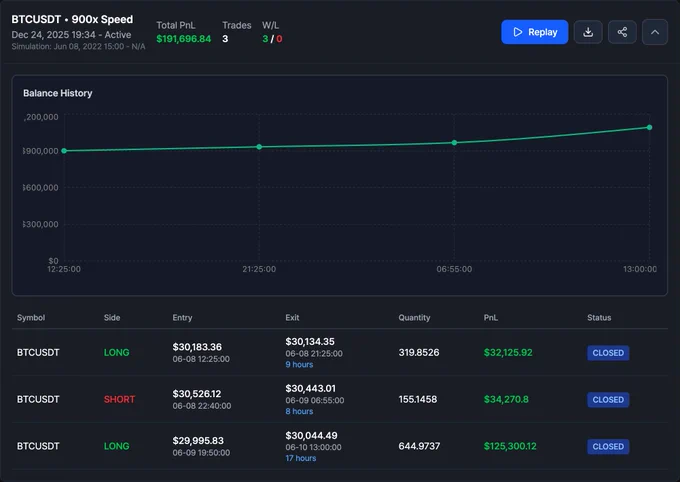680x482 pixels.
Task: Click the 9 hours duration label
Action: click(299, 364)
